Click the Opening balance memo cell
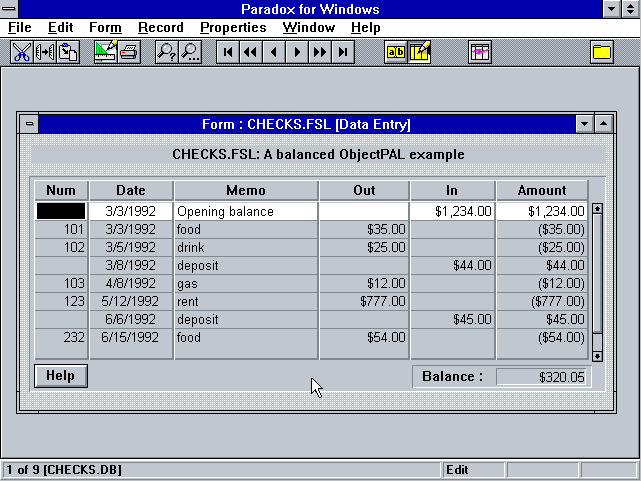This screenshot has width=641, height=481. pyautogui.click(x=246, y=211)
